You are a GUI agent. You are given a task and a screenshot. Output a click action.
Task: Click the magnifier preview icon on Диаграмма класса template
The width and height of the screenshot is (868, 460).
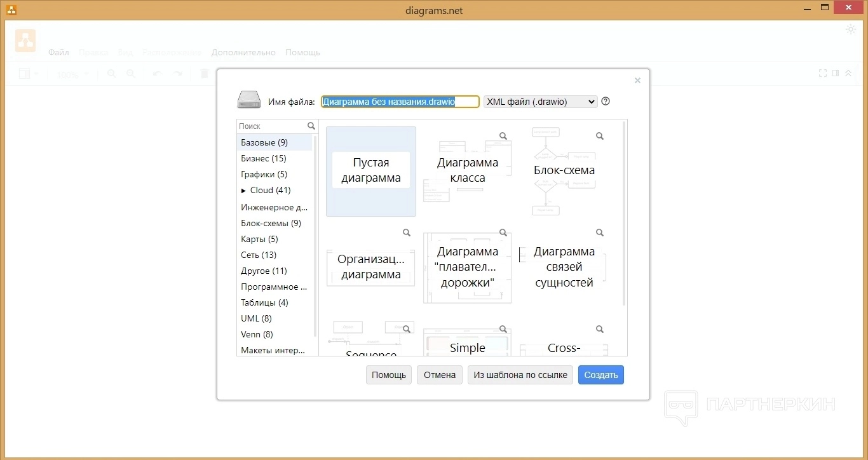503,136
